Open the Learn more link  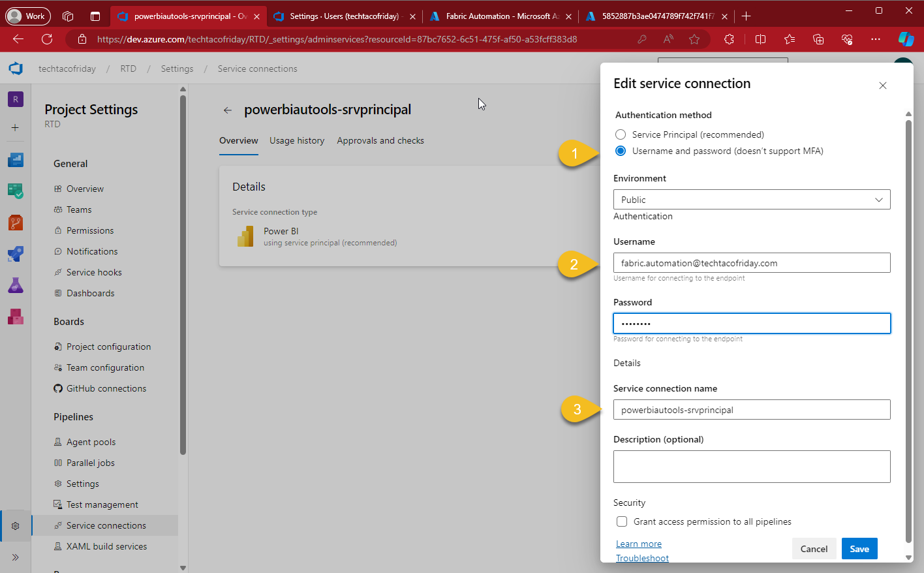[638, 543]
